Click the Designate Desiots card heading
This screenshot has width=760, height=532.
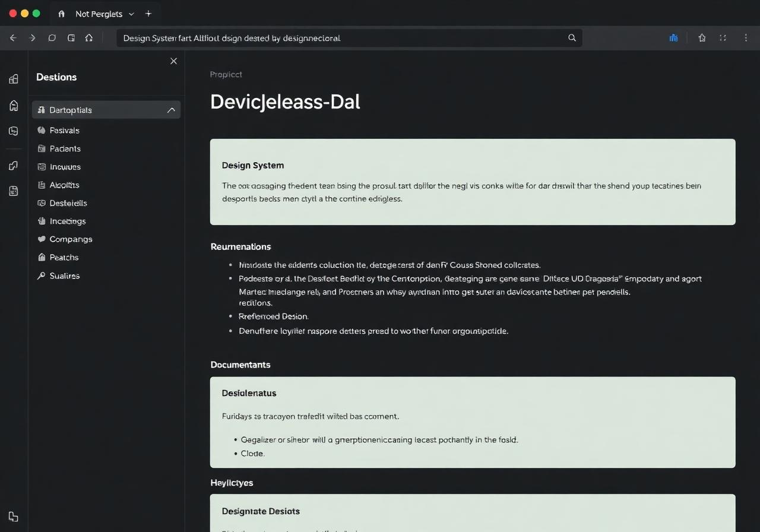[x=261, y=511]
